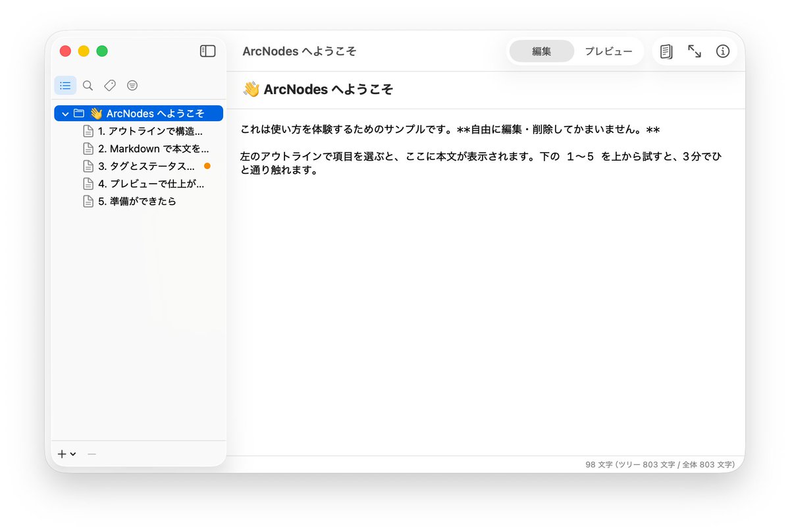Viewport: 790px width, 532px height.
Task: Close the window with red button
Action: point(65,51)
